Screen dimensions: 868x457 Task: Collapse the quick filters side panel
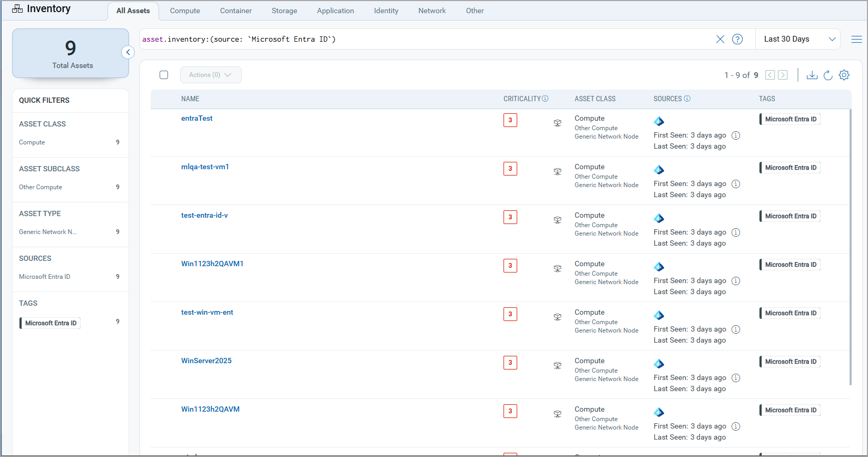(128, 52)
